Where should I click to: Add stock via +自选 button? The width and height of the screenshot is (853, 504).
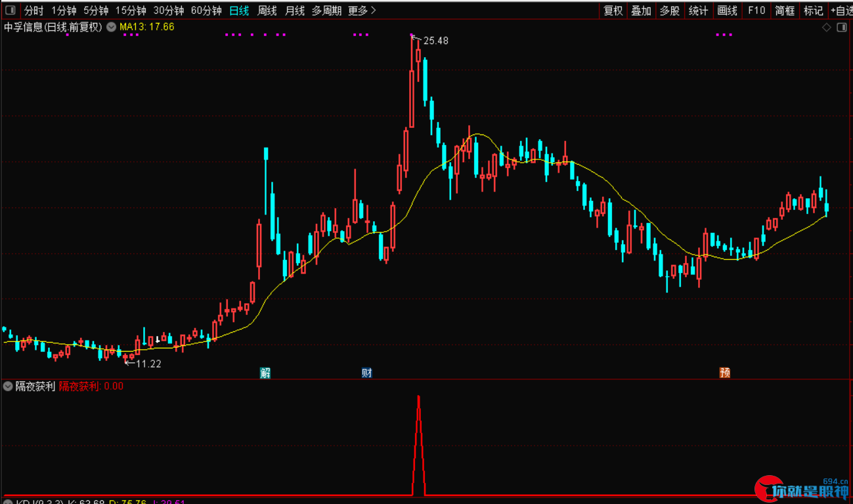point(841,10)
